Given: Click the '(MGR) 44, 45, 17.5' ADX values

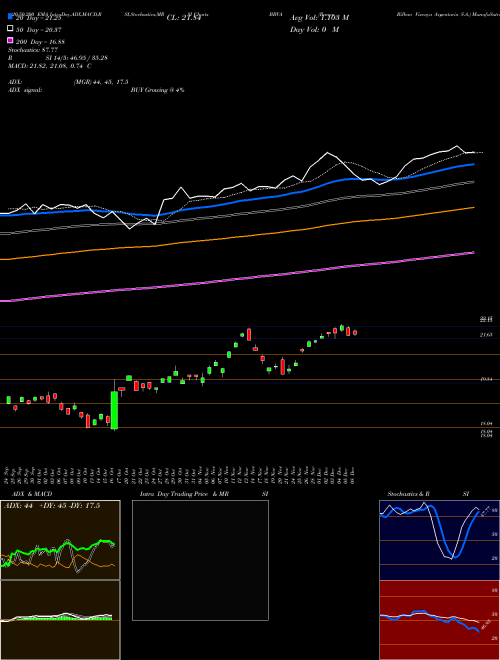Looking at the screenshot, I should pos(101,82).
